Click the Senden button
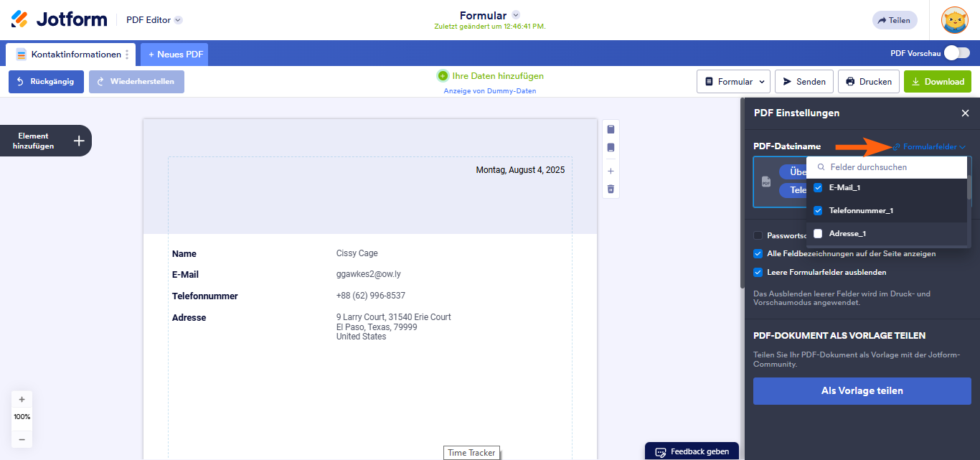The height and width of the screenshot is (460, 980). click(804, 82)
